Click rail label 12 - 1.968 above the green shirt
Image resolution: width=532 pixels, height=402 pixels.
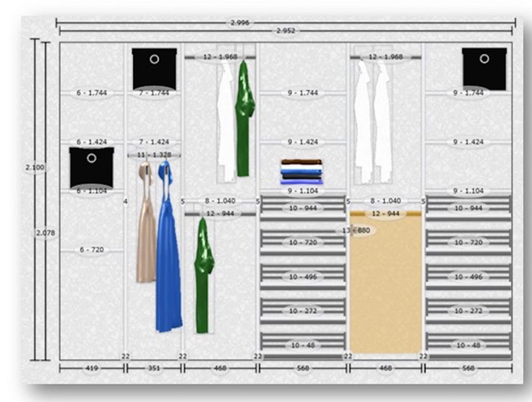[x=220, y=57]
